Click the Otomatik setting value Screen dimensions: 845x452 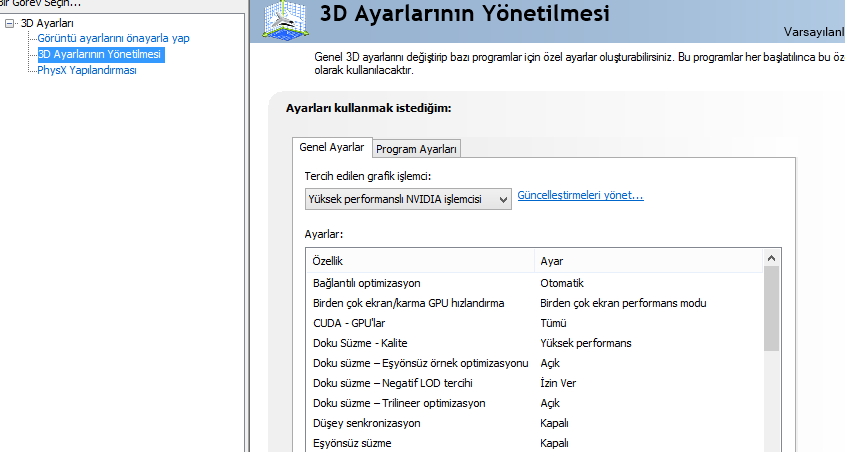point(562,283)
